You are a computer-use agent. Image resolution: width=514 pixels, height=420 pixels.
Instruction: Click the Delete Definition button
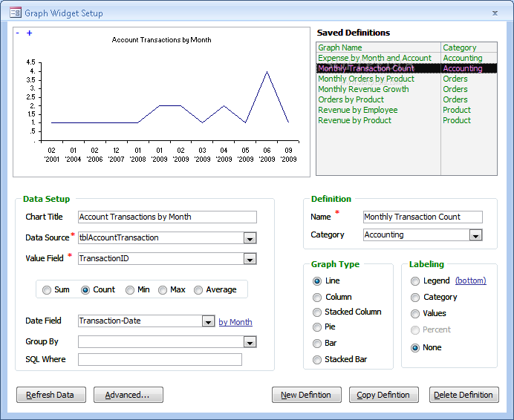coord(463,395)
